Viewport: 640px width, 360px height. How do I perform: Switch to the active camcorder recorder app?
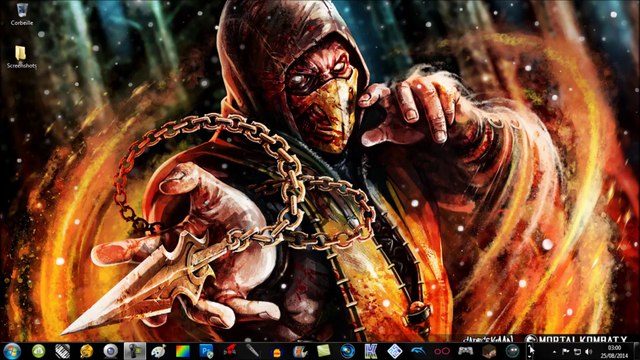[135, 351]
